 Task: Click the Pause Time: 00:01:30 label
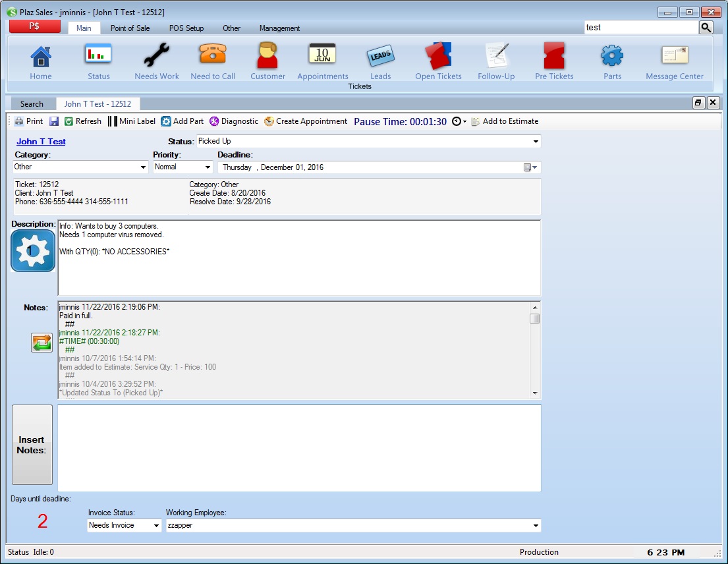point(400,122)
